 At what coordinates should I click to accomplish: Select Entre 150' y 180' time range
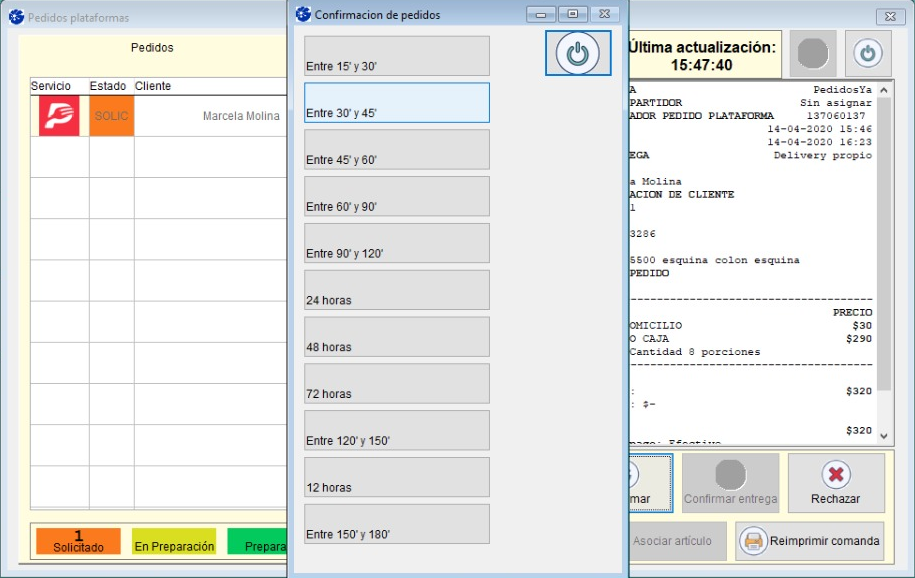(397, 524)
